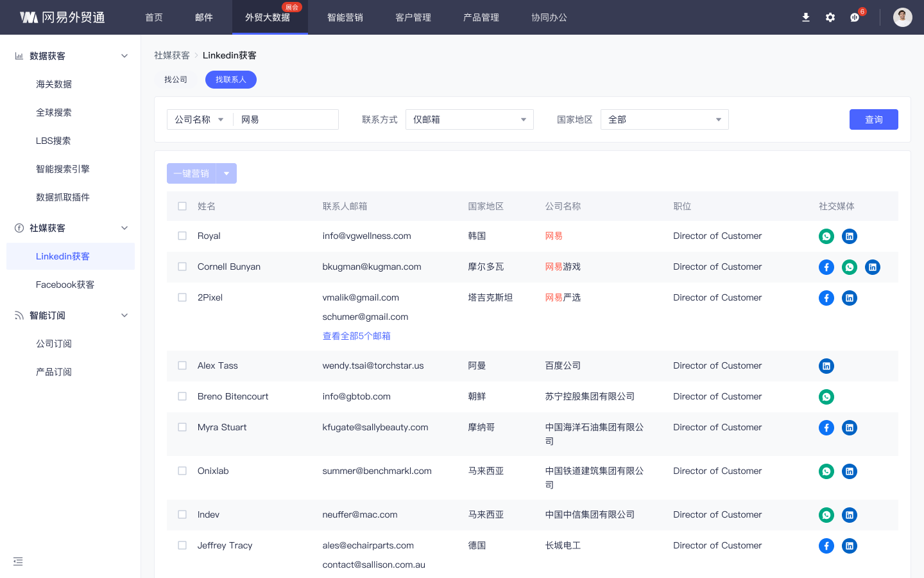Click the WhatsApp icon in Royal's row

tap(826, 236)
